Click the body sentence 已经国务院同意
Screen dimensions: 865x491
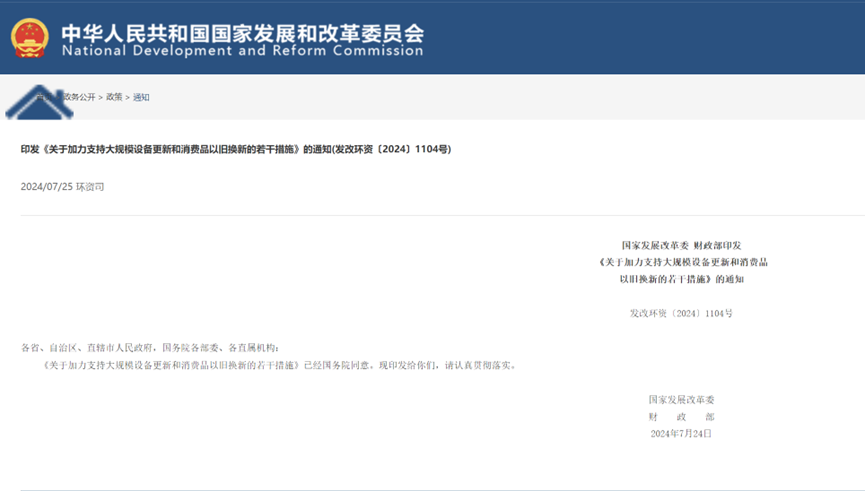(x=339, y=365)
